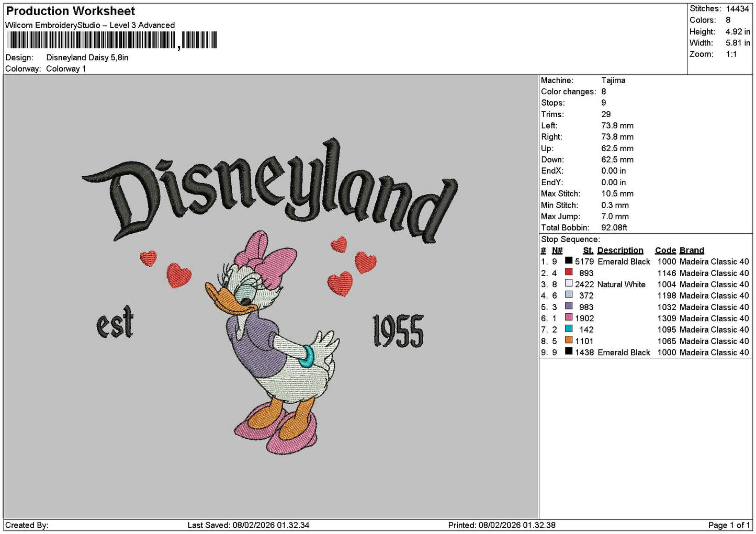Click stitch count 5179 in row 1
Image resolution: width=756 pixels, height=534 pixels.
click(584, 262)
